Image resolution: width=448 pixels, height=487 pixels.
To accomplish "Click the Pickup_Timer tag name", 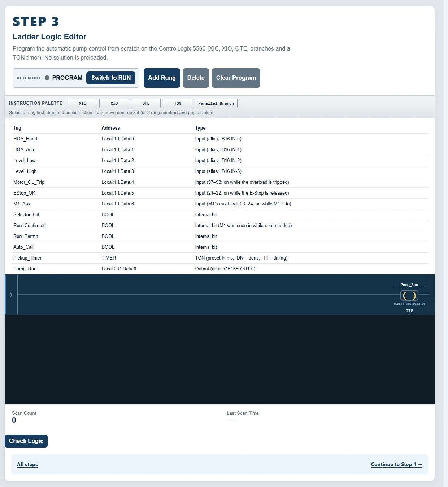I will pos(27,258).
